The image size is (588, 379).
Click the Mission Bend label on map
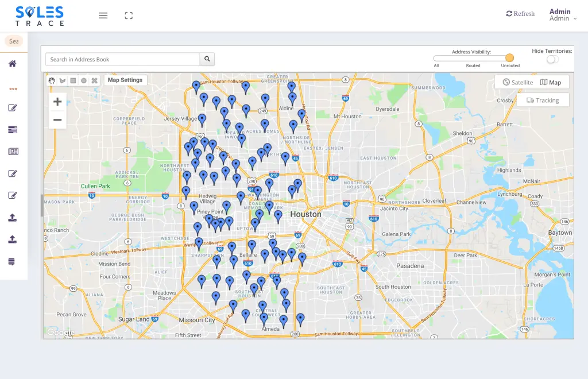pos(114,264)
